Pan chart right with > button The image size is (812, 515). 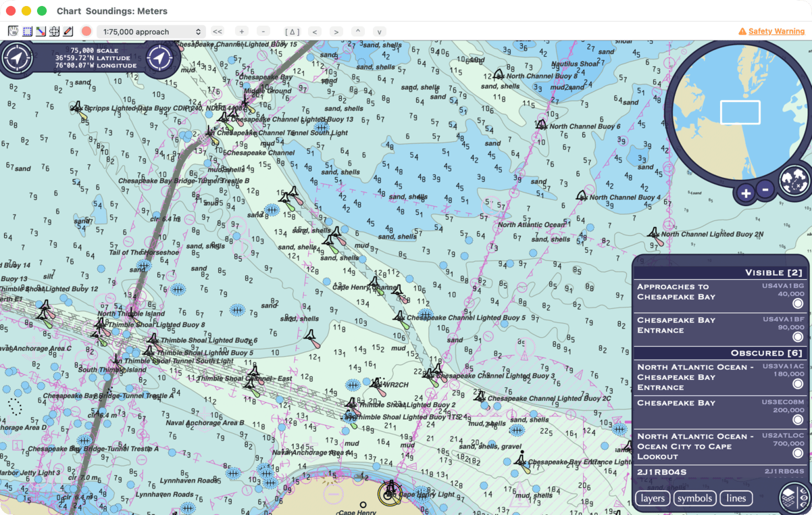[x=336, y=31]
